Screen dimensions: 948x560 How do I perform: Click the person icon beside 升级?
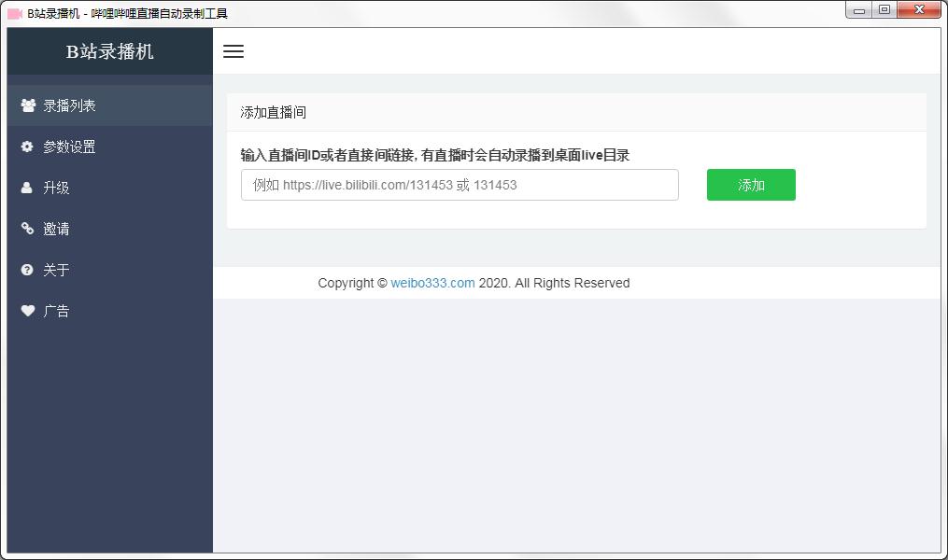click(x=26, y=188)
